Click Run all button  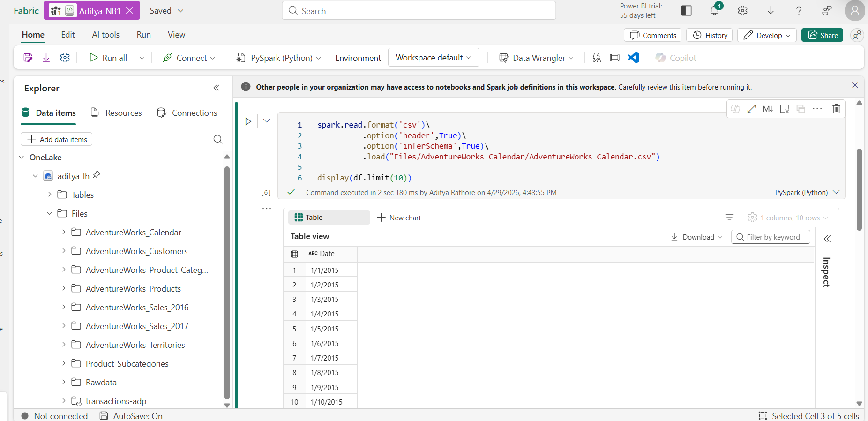pos(108,58)
